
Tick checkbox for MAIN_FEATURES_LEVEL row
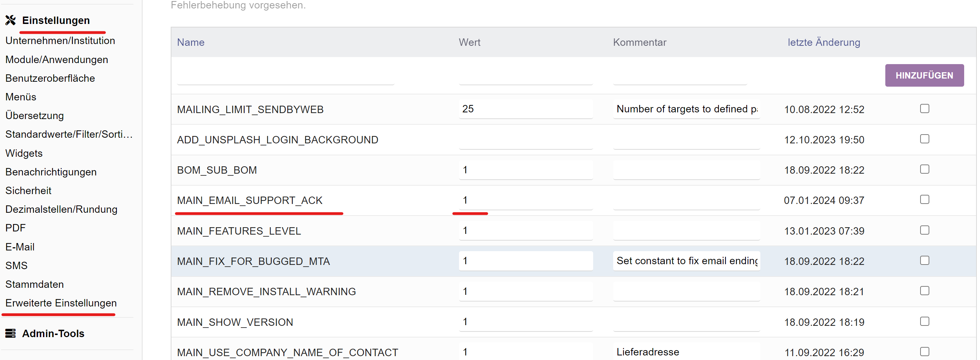pos(924,230)
